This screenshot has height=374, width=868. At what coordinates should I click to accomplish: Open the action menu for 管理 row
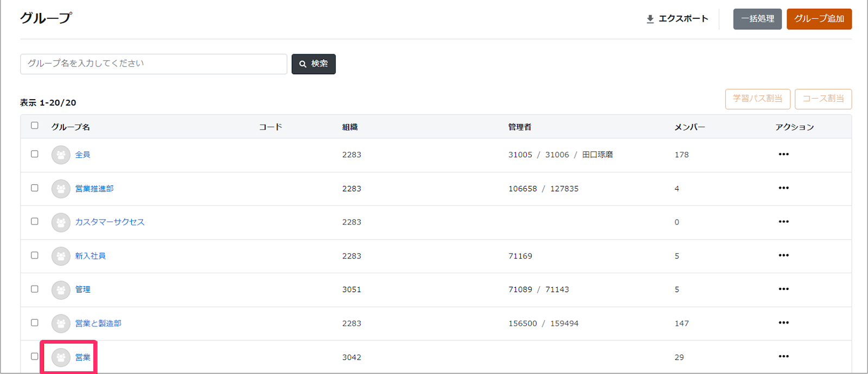[x=783, y=289]
